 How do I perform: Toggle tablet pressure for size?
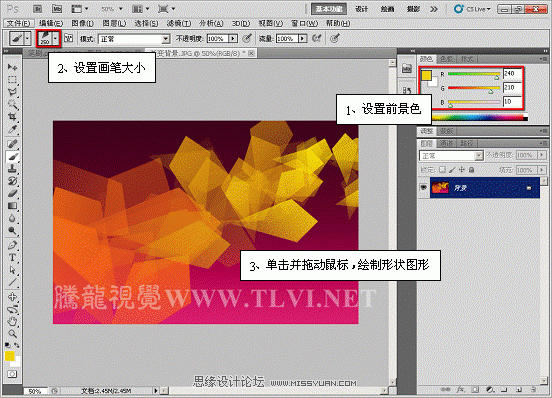[334, 38]
